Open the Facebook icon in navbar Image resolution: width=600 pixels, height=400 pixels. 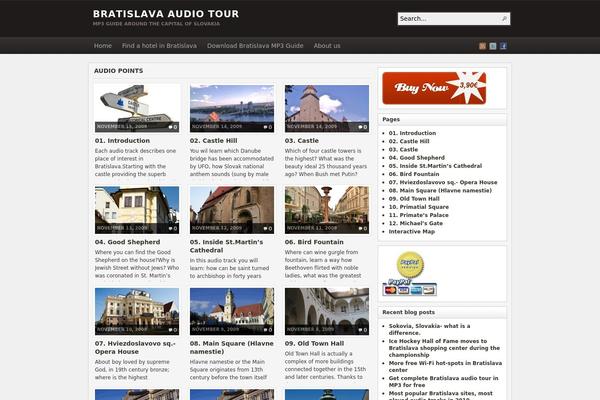pos(503,46)
